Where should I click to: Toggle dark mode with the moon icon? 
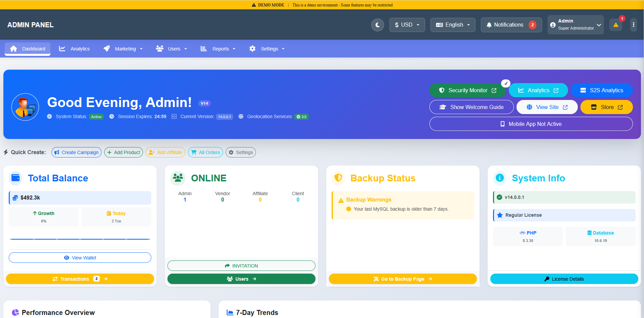(x=377, y=25)
